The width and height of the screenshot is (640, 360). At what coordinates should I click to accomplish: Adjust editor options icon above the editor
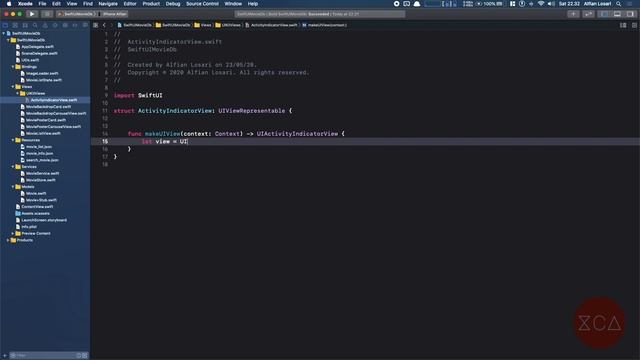(x=623, y=25)
